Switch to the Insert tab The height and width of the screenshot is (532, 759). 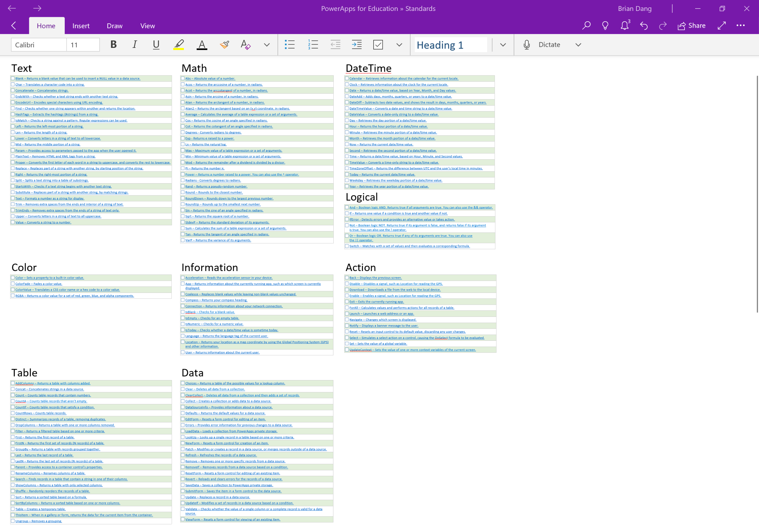point(81,26)
